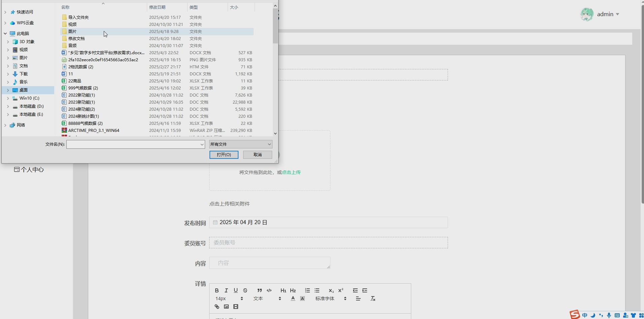Toggle underline formatting
This screenshot has height=319, width=644.
236,290
